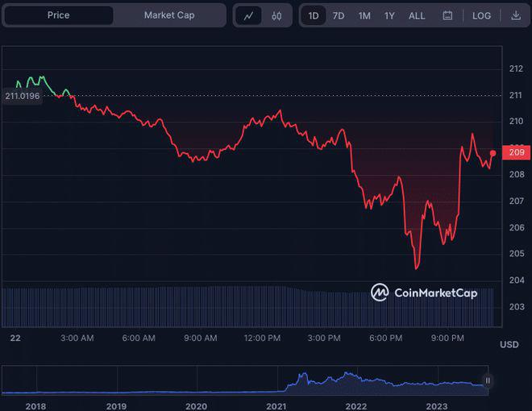Click the CoinMarketCap logo watermark

[x=424, y=293]
